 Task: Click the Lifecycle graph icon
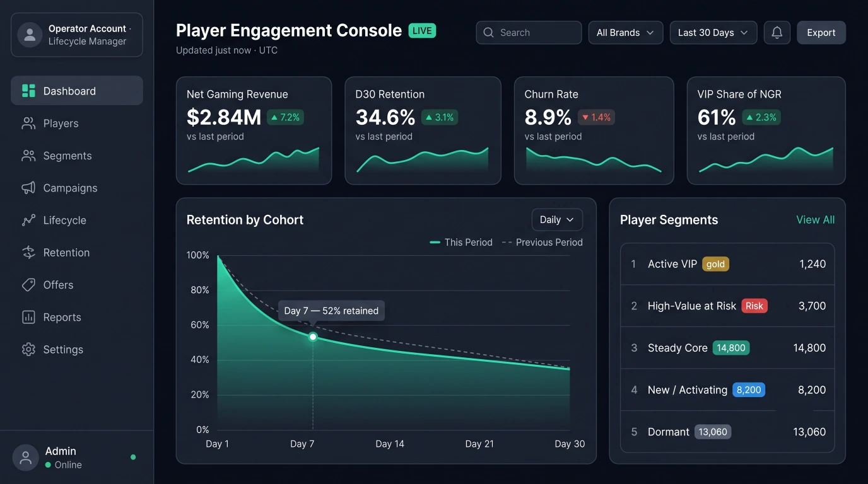point(28,220)
